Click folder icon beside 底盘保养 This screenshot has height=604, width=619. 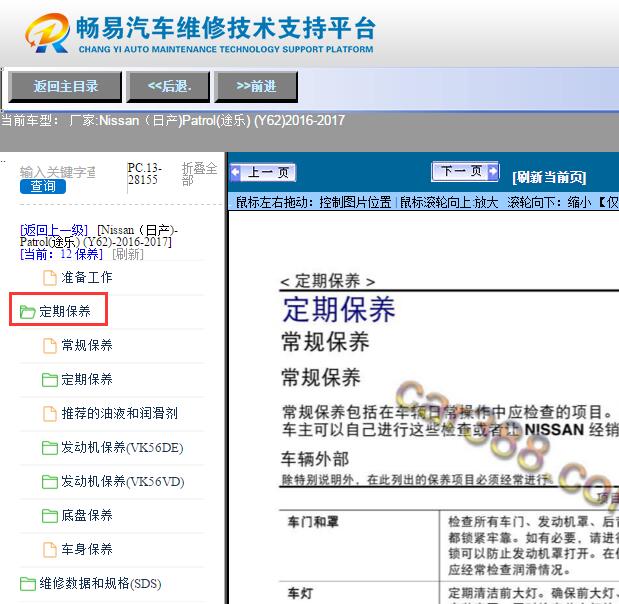pos(50,516)
